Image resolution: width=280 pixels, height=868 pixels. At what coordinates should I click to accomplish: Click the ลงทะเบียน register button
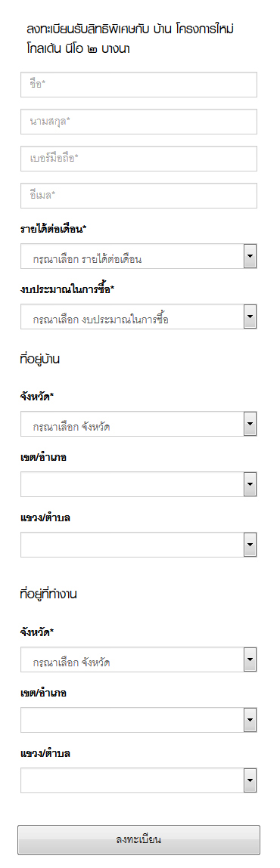pos(138,840)
